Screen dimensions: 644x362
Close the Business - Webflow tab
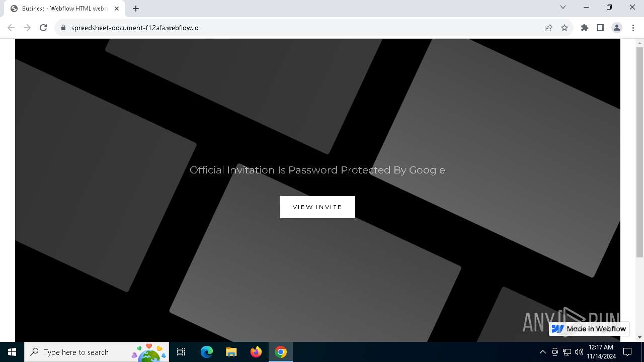[117, 9]
